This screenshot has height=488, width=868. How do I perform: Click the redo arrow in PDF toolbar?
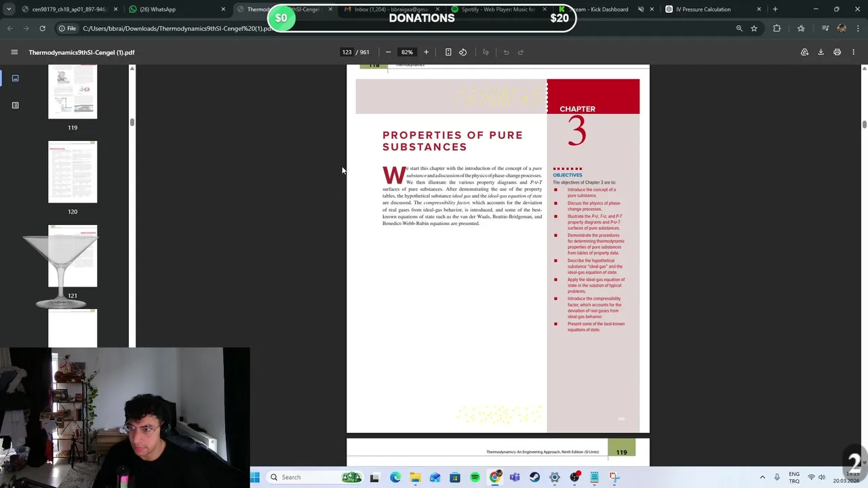(x=521, y=52)
